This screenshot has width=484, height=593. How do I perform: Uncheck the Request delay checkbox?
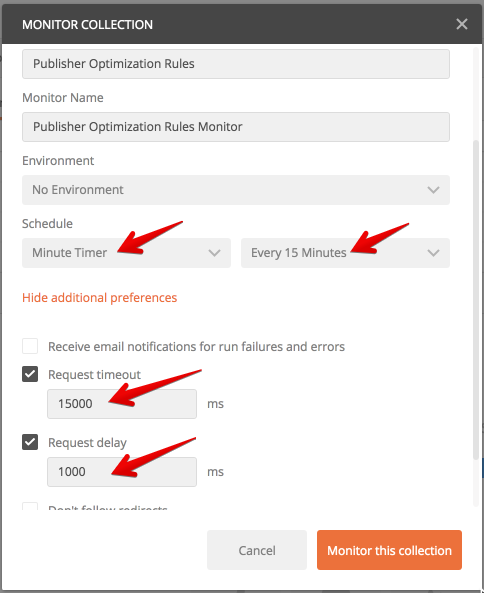point(30,442)
